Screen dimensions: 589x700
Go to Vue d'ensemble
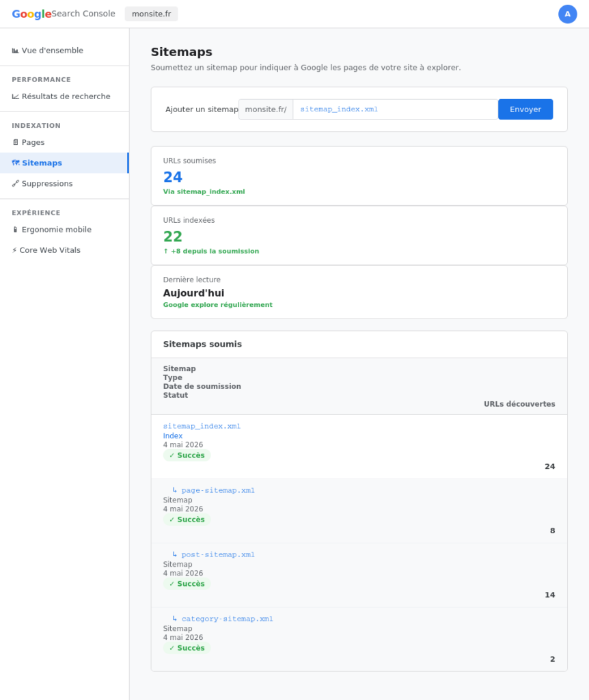click(x=64, y=51)
